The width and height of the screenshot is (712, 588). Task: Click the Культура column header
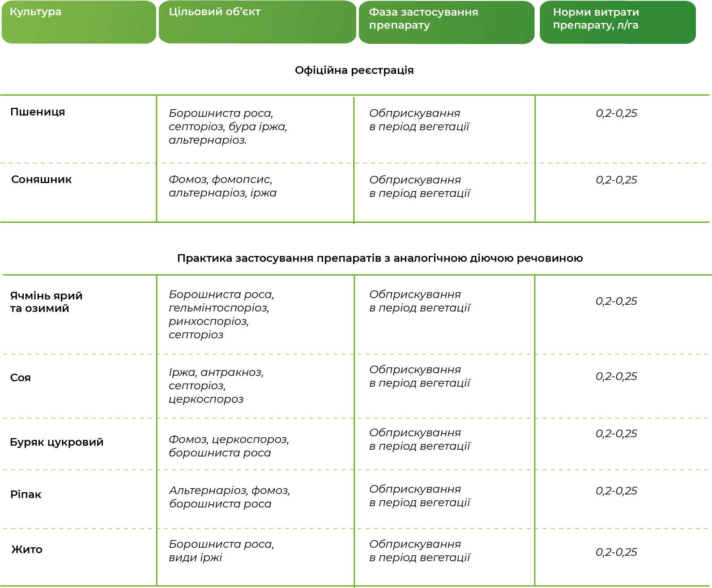[x=79, y=22]
